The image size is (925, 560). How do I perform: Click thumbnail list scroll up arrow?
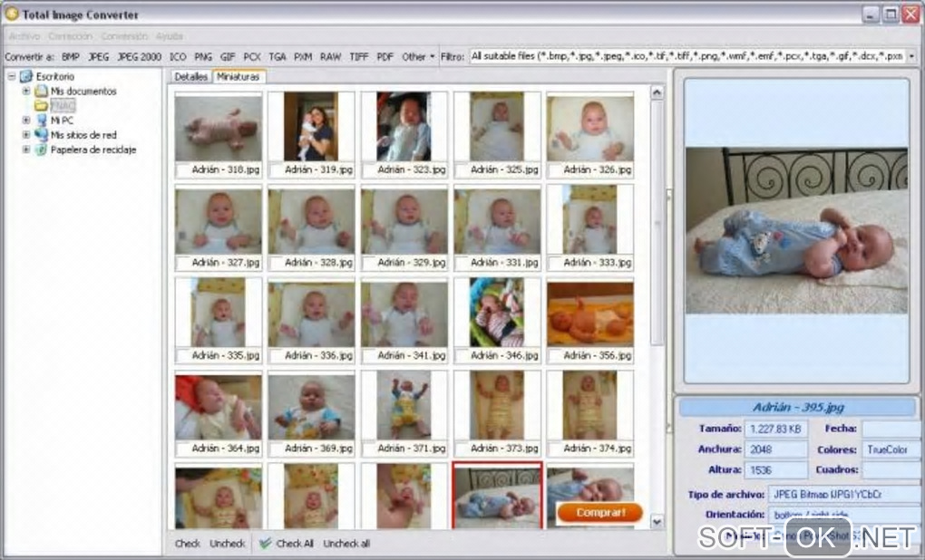[x=657, y=92]
